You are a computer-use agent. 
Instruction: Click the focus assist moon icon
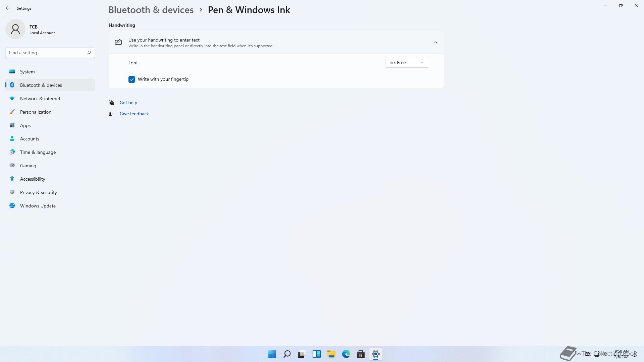click(635, 354)
